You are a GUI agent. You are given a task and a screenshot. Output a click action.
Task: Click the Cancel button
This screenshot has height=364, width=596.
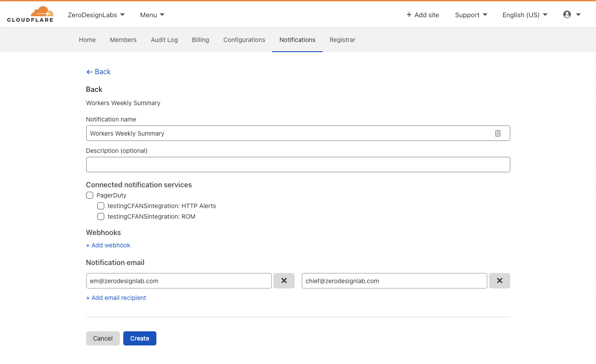coord(103,338)
